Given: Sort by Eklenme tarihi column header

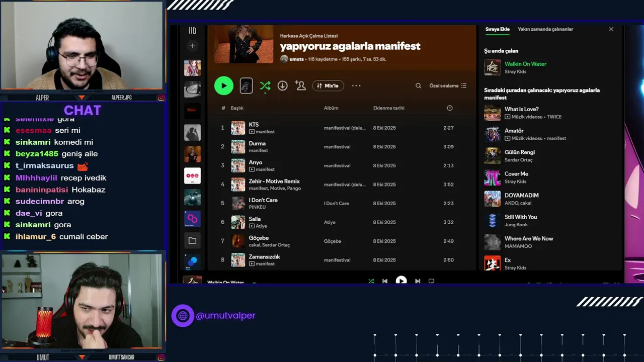Looking at the screenshot, I should [388, 108].
